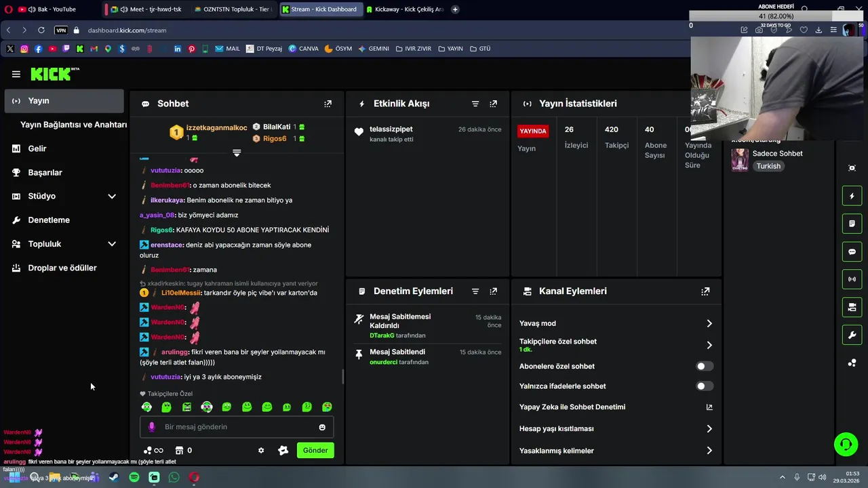This screenshot has width=868, height=488.
Task: Toggle the wrench panel icon in right sidebar
Action: (x=852, y=335)
